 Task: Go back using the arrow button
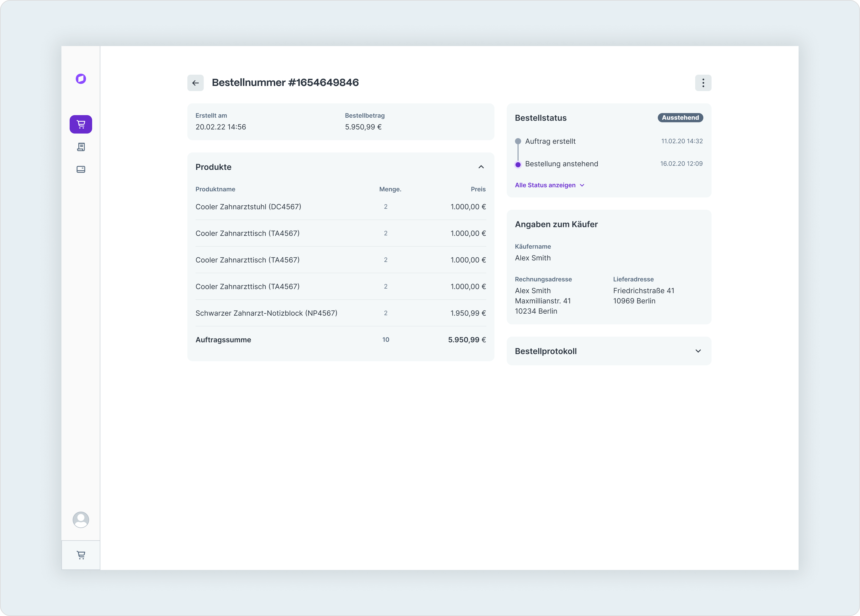195,83
